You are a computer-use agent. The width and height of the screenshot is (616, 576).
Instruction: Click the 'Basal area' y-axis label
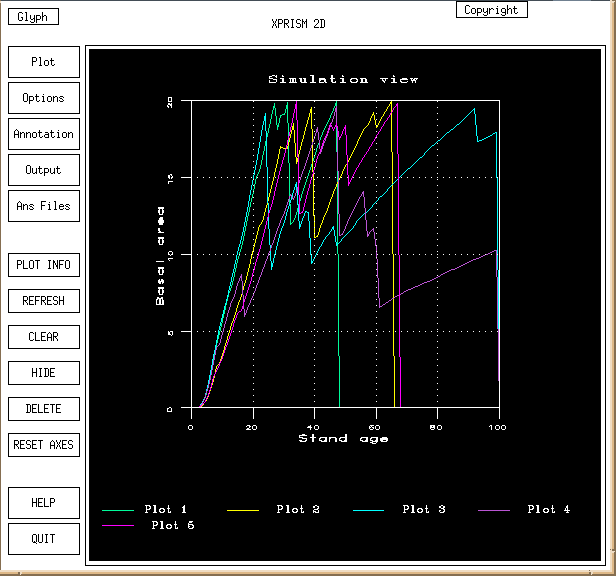pos(160,256)
